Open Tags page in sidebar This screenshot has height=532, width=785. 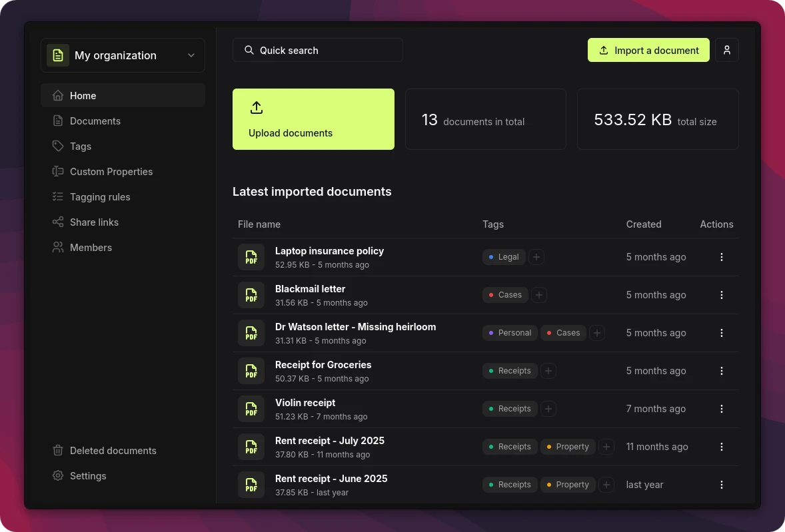coord(123,146)
